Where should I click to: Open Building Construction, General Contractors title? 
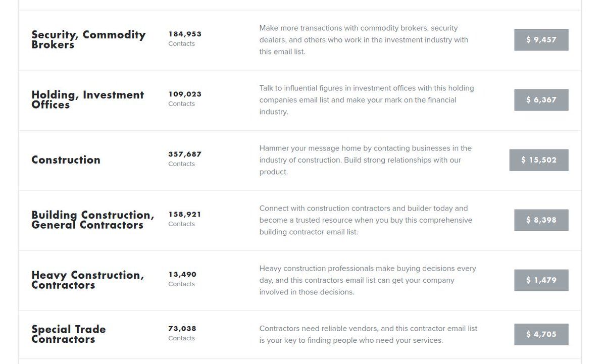point(92,220)
